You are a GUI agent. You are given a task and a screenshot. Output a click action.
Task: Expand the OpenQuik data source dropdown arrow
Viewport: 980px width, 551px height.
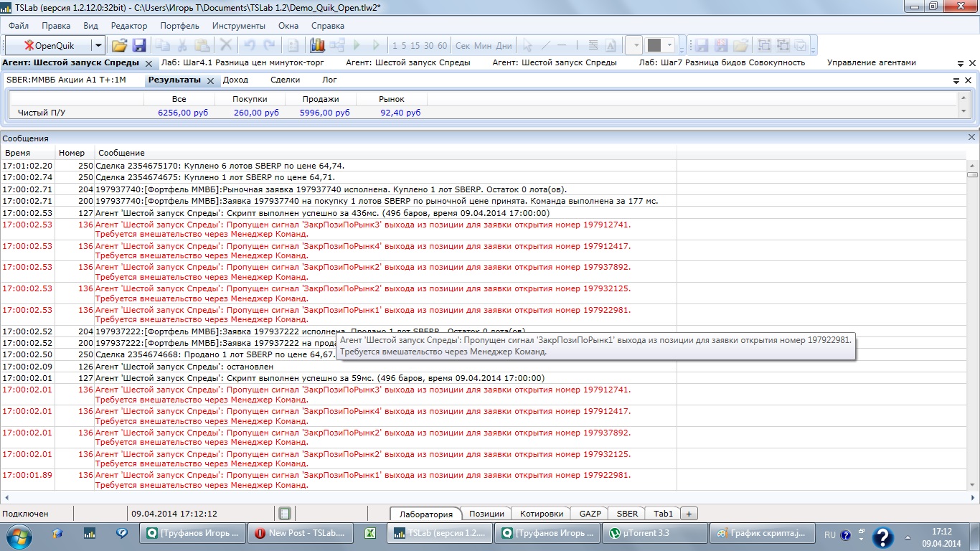(x=98, y=45)
